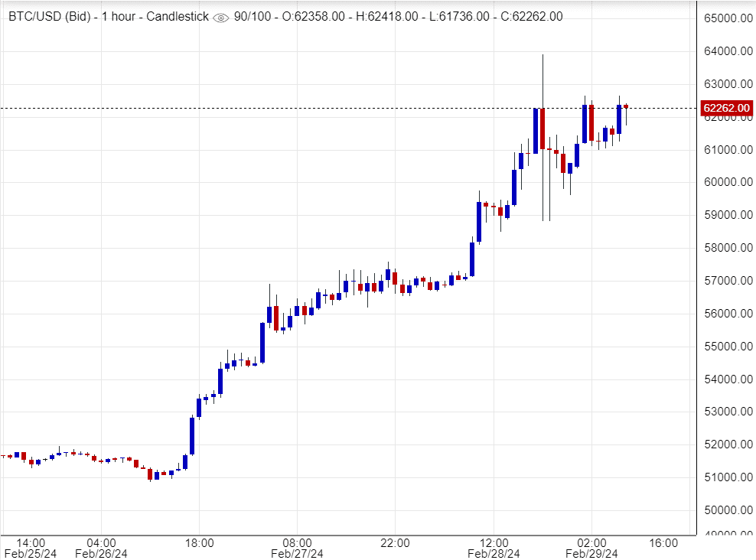
Task: Select the Feb/29/24 date label on time axis
Action: pos(591,553)
